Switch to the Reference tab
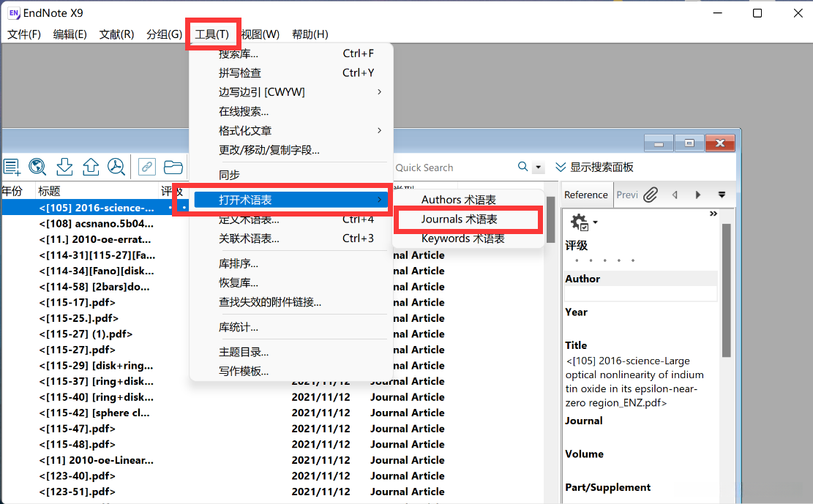This screenshot has width=813, height=504. 586,195
